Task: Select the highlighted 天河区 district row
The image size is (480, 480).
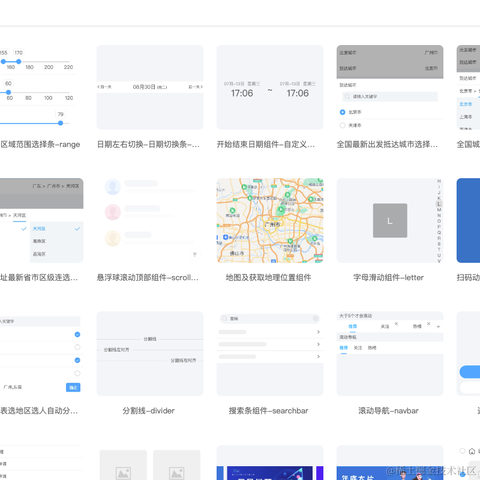Action: point(56,229)
